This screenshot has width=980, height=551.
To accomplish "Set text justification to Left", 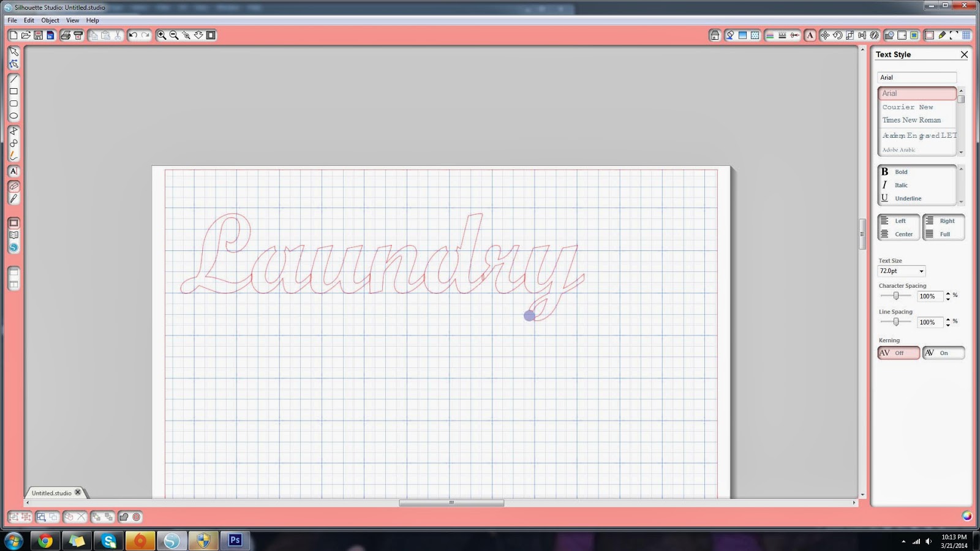I will click(x=899, y=221).
